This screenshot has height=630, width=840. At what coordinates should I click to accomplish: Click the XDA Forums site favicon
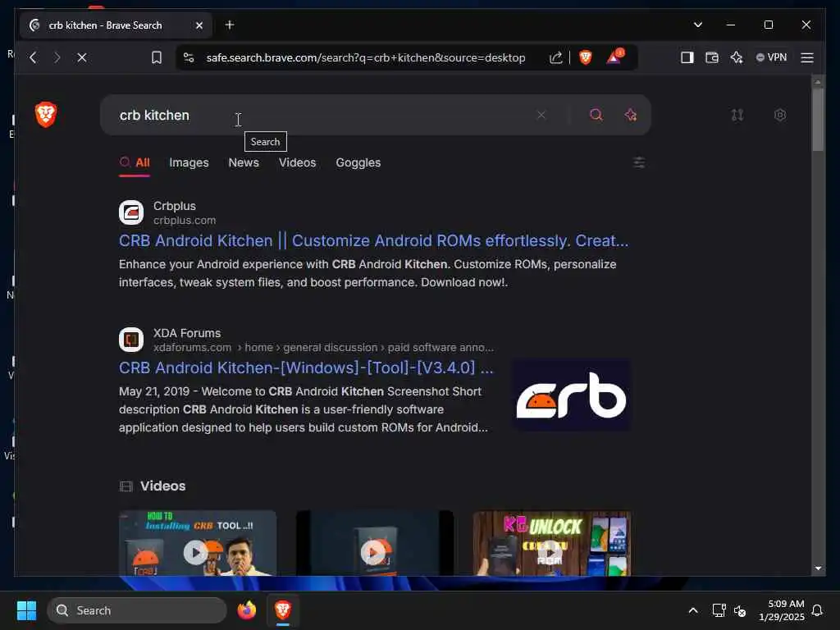[x=131, y=340]
